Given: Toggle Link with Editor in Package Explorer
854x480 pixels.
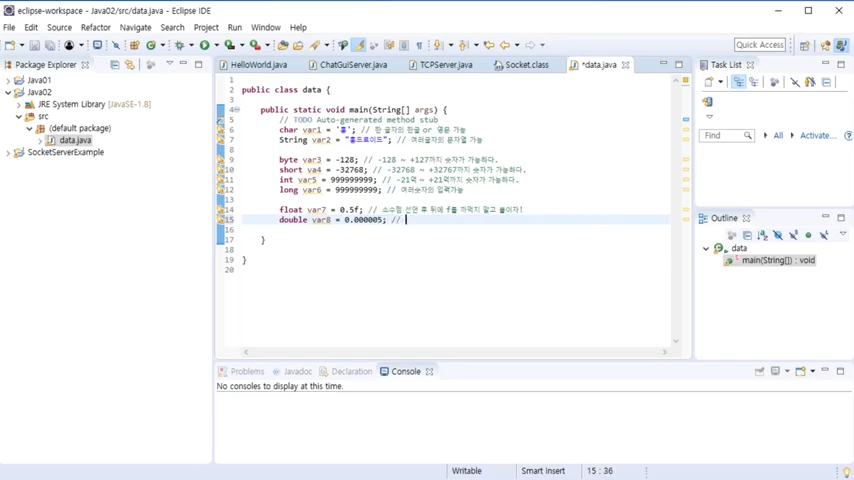Looking at the screenshot, I should (129, 65).
